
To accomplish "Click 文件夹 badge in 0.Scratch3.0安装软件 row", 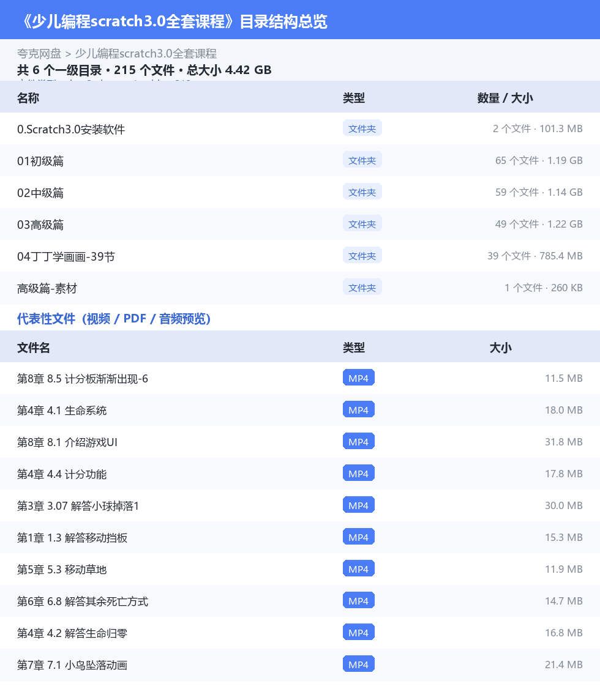I will coord(362,128).
